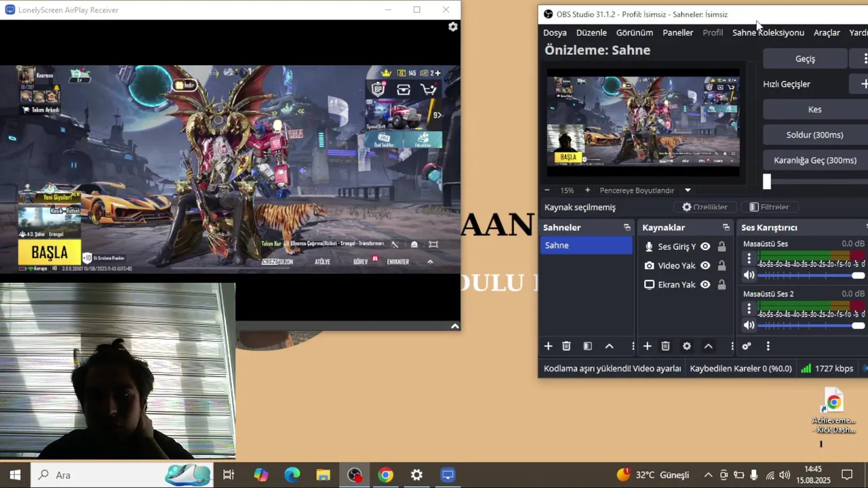Screen dimensions: 868x488
Task: Hide Video Yak source via eye
Action: (x=705, y=266)
